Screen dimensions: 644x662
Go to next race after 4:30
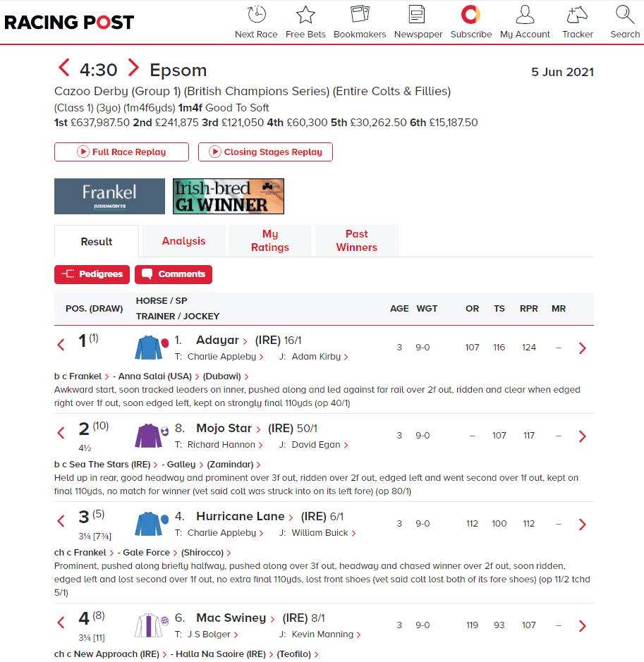click(x=133, y=68)
